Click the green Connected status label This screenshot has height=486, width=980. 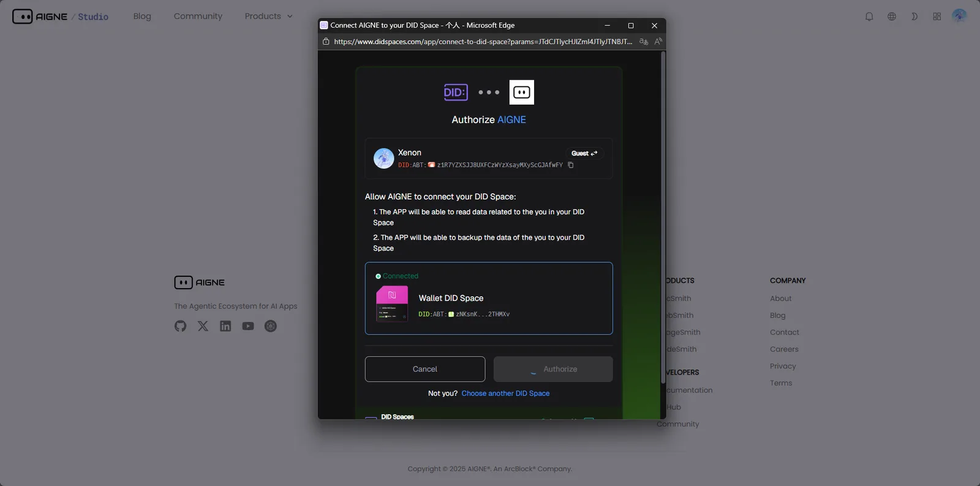pos(397,276)
